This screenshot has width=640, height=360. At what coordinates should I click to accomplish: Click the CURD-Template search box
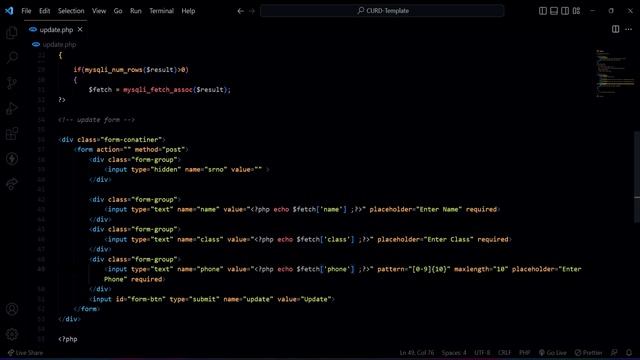point(382,11)
